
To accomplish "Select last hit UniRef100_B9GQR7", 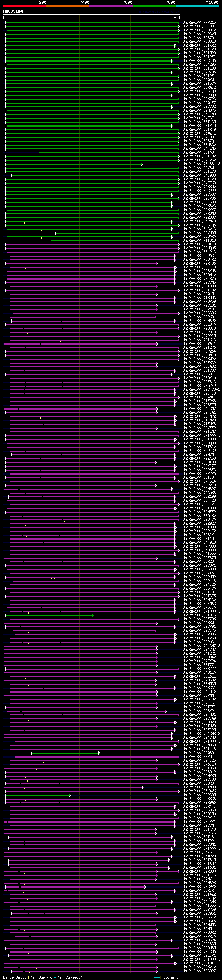I will coord(199,971).
